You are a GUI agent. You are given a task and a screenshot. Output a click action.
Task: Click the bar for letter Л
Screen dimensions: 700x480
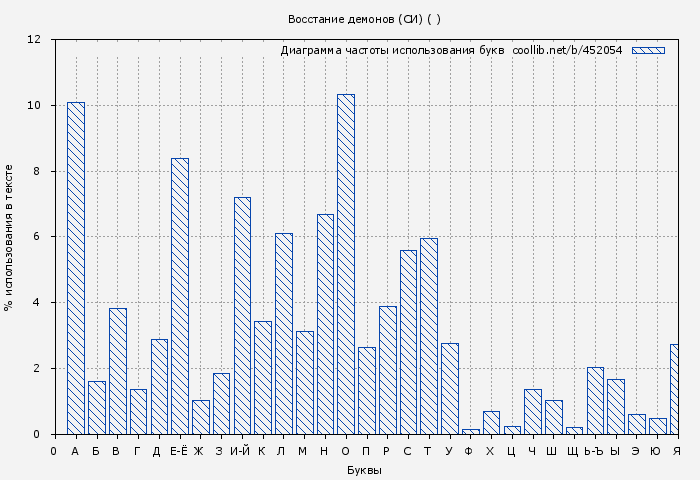tap(284, 333)
